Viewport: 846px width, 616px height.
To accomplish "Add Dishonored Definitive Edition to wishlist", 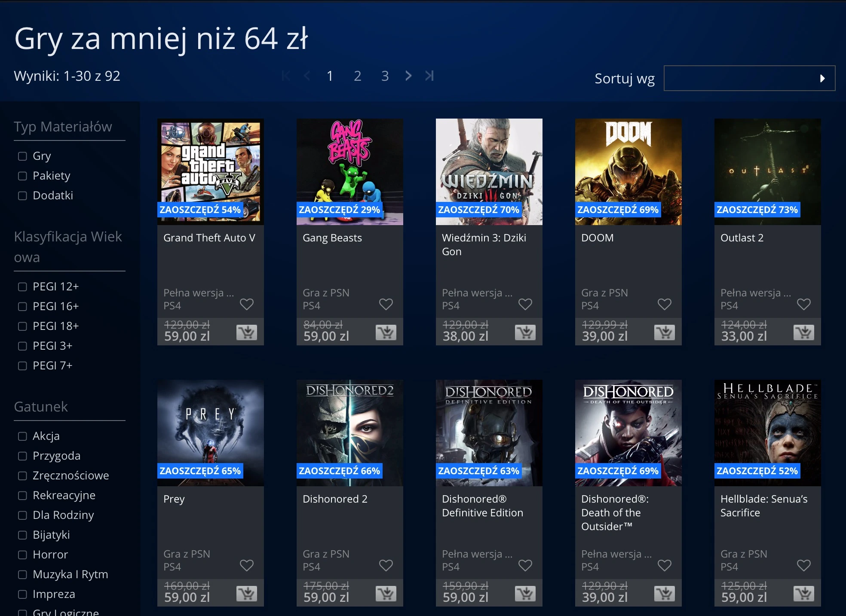I will click(x=525, y=565).
